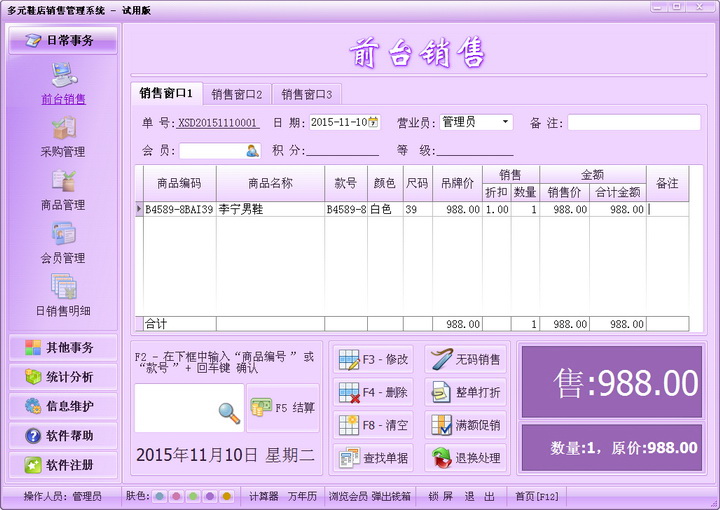Switch to 销售窗口2 tab
720x510 pixels.
[x=237, y=95]
